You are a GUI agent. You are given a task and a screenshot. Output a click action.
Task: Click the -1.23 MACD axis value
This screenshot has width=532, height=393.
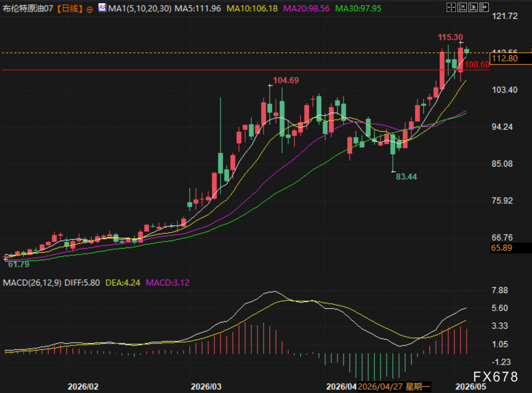coord(501,362)
